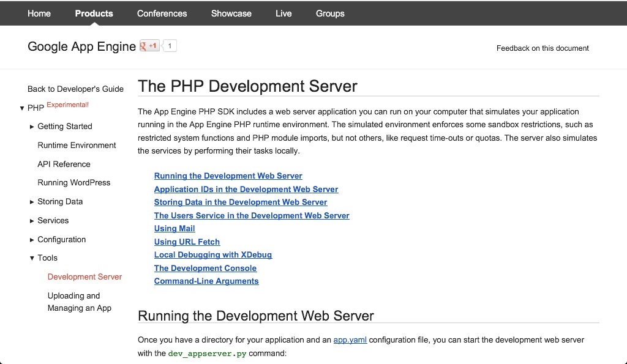Select the Products tab
The image size is (627, 364).
[94, 13]
